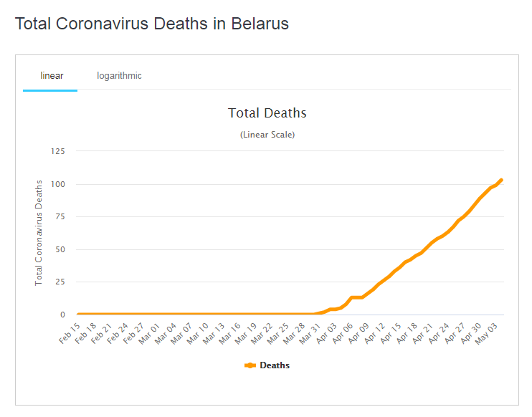Click the 25 y-axis label
Viewport: 532px width, 417px height.
click(60, 282)
